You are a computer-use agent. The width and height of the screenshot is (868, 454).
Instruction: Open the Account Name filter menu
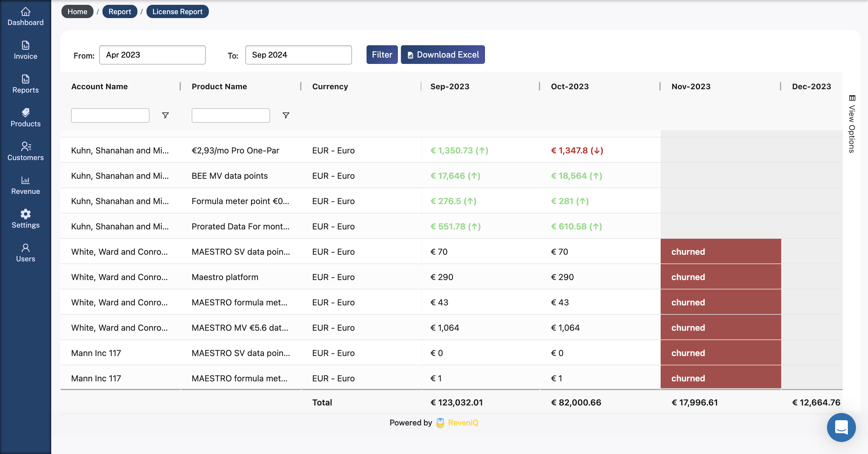165,115
